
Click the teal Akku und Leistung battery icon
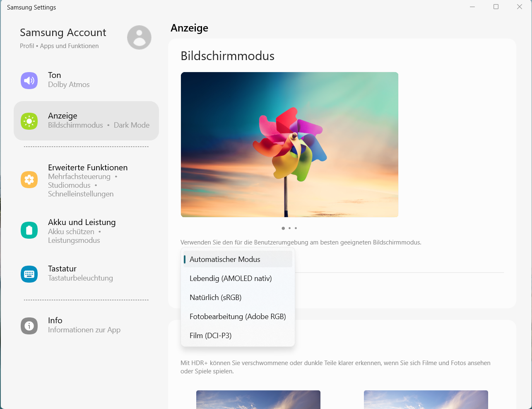tap(29, 230)
